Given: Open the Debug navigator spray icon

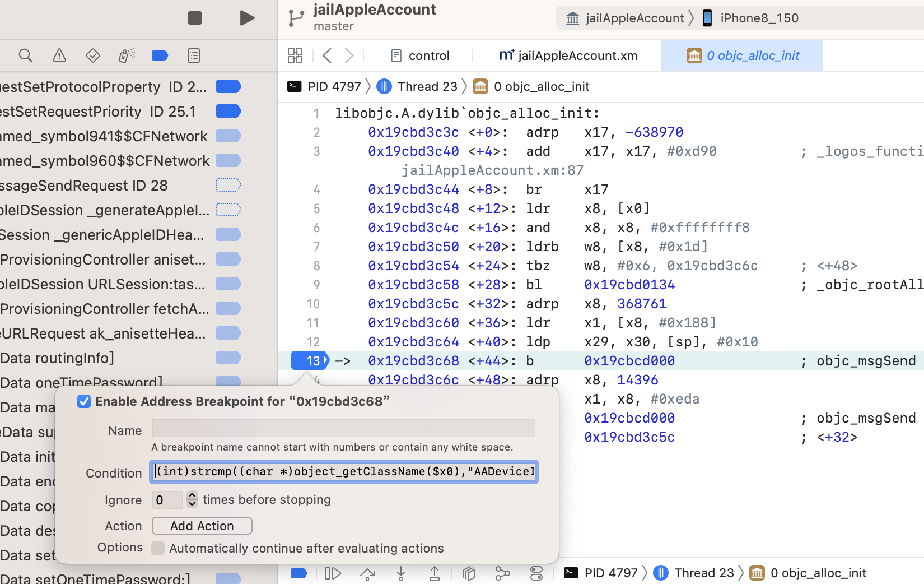Looking at the screenshot, I should (127, 55).
